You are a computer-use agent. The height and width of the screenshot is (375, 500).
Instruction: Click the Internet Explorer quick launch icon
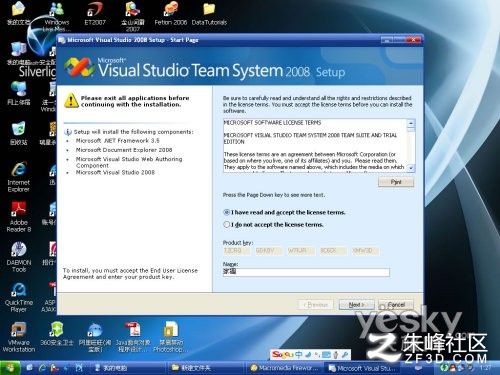[x=42, y=368]
